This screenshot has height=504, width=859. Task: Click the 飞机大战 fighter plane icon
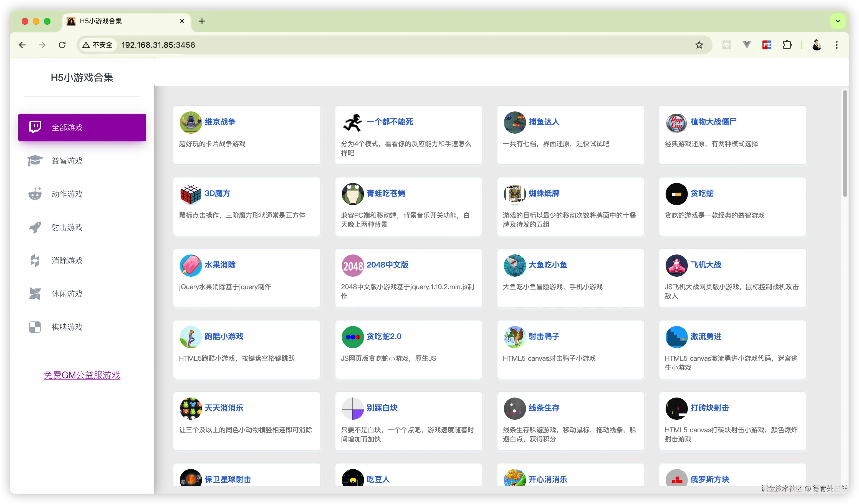pos(676,266)
